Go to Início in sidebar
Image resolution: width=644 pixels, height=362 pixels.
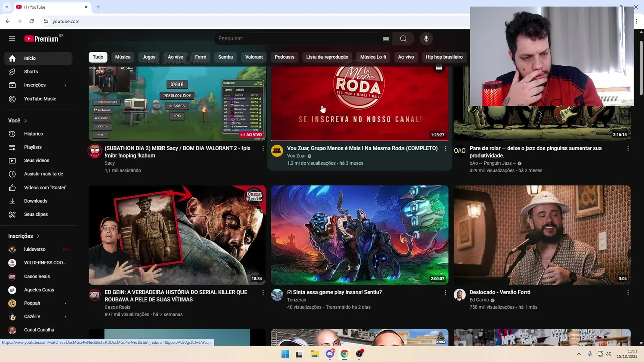(38, 58)
